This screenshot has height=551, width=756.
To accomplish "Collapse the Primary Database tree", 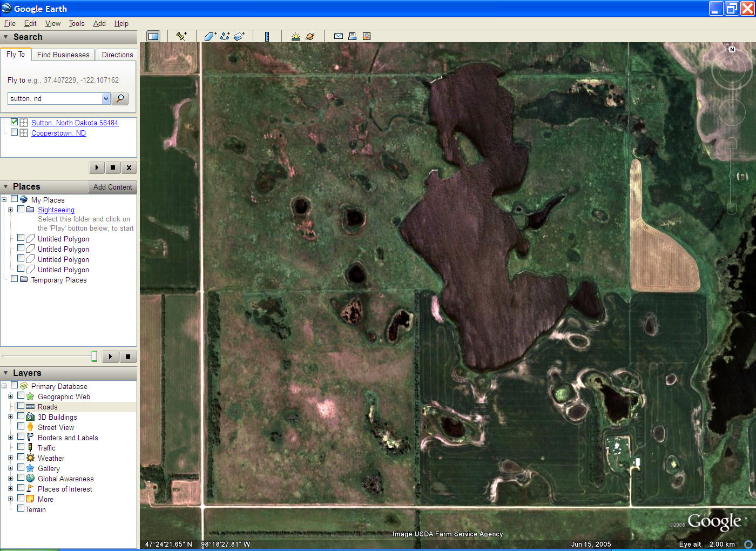I will coord(4,386).
